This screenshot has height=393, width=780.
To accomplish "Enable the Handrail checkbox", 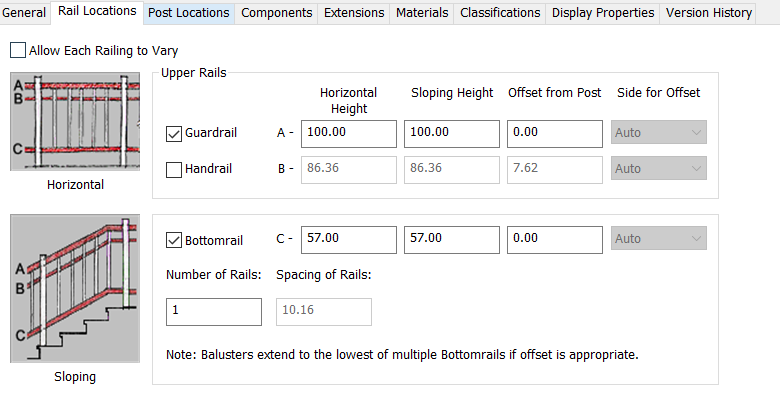I will click(174, 169).
